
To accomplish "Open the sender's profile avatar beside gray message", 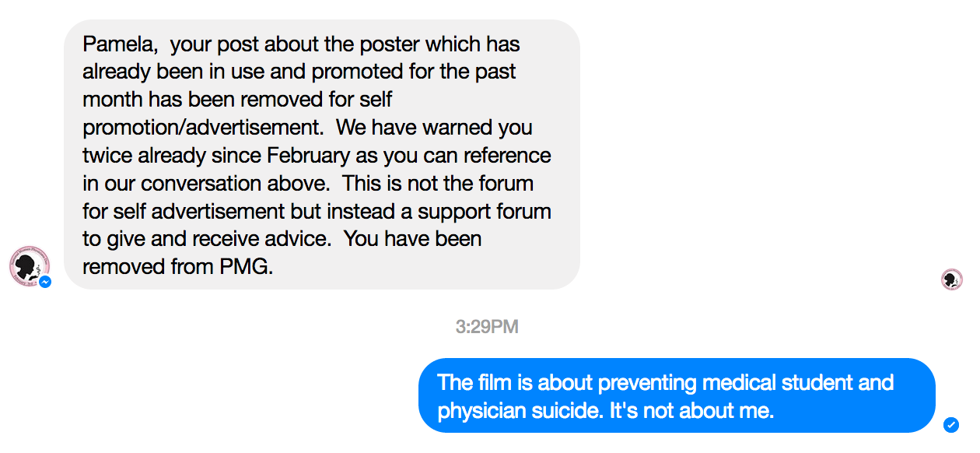I will coord(29,266).
